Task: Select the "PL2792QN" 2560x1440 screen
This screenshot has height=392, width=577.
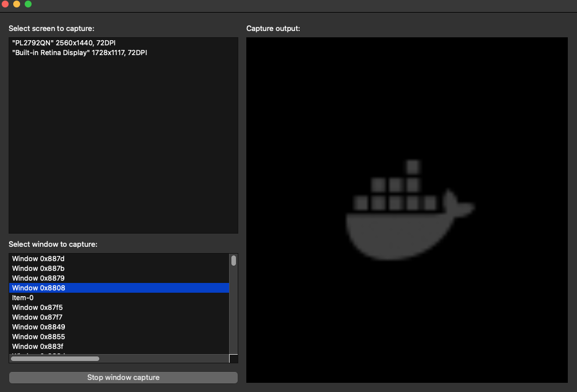Action: point(123,42)
